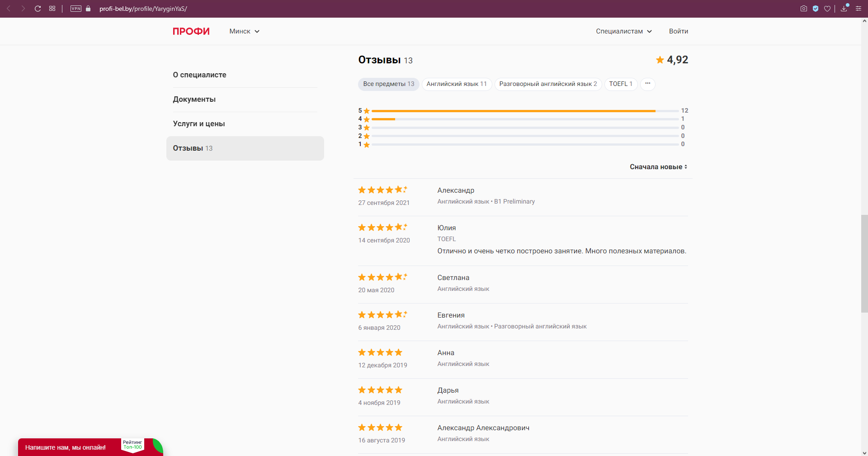Select the Все предметы 13 filter
The height and width of the screenshot is (456, 868).
[x=389, y=84]
